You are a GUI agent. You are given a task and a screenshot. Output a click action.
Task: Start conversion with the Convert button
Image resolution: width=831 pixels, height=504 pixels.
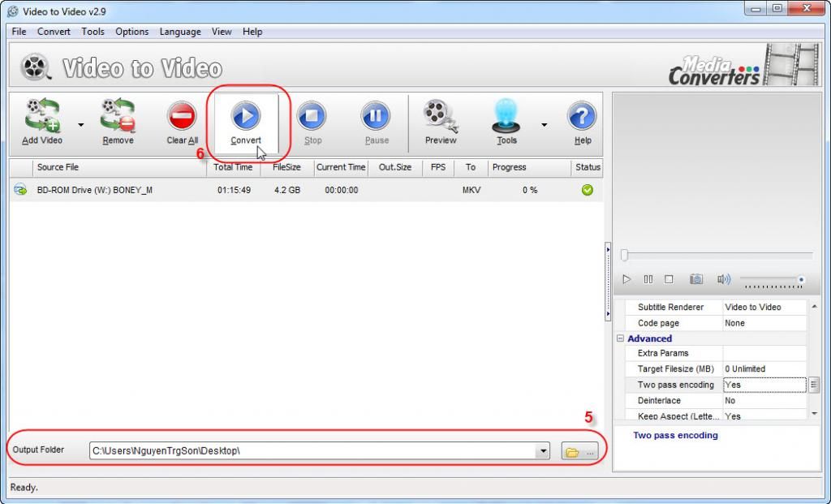coord(246,123)
